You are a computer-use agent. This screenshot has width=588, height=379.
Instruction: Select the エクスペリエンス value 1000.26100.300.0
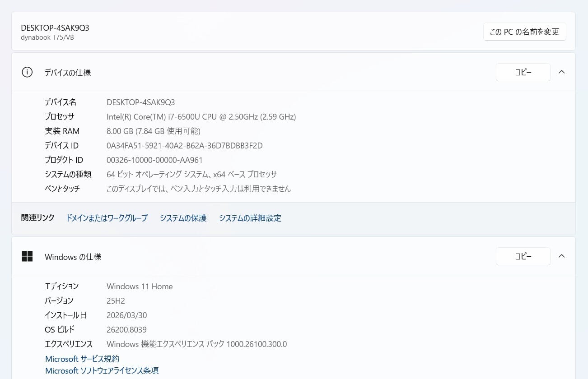(x=196, y=344)
